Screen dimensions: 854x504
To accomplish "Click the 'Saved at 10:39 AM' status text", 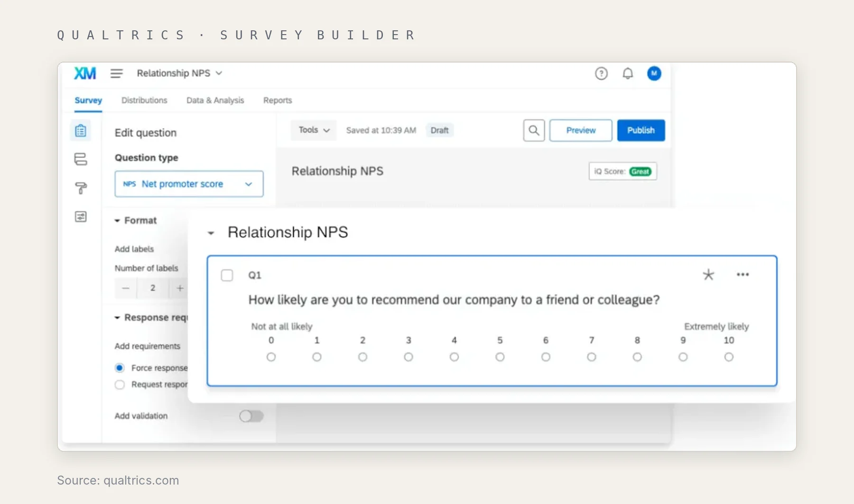I will coord(381,130).
